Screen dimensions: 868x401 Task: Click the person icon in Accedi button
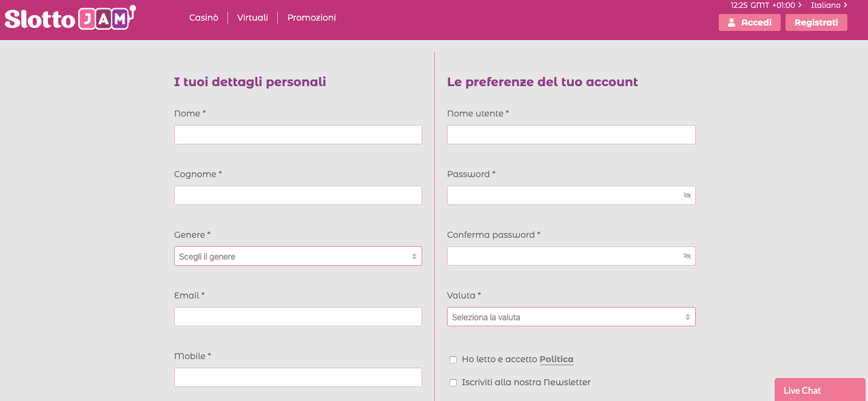[x=730, y=22]
